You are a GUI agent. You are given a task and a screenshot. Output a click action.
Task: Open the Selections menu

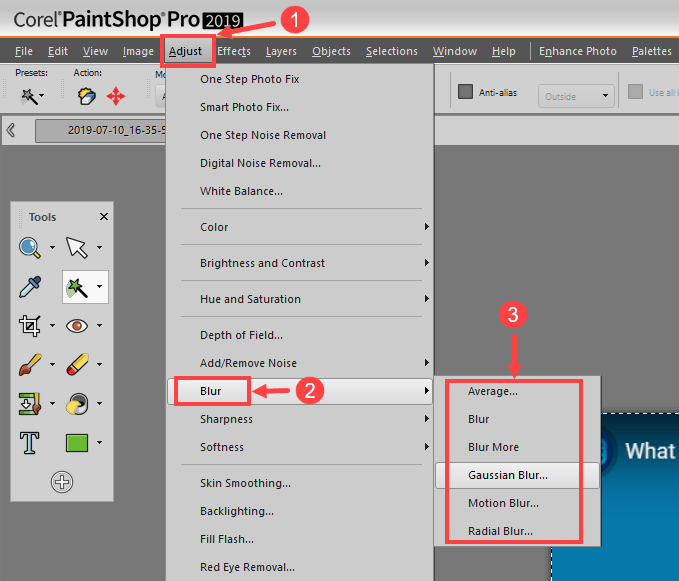pos(392,51)
